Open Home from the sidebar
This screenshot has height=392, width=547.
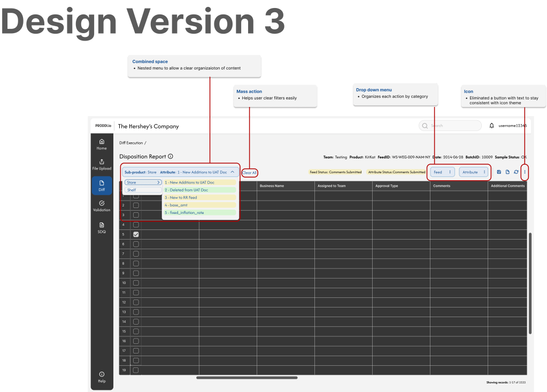[x=102, y=144]
